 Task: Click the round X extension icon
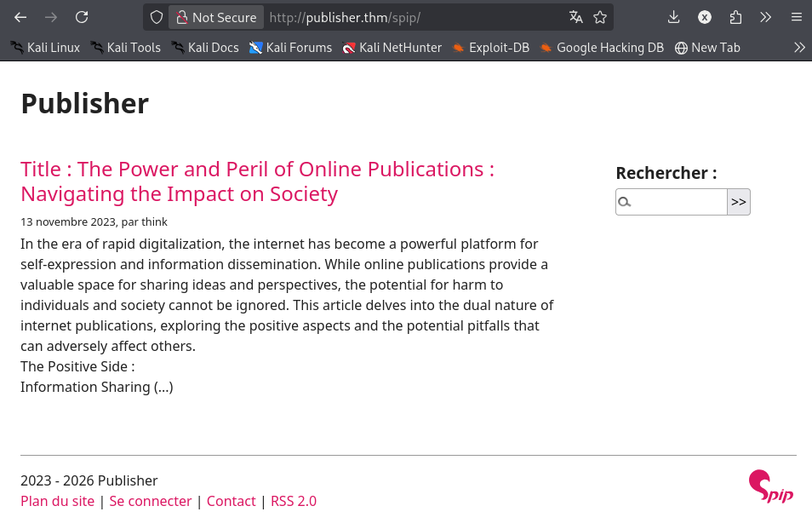tap(704, 18)
